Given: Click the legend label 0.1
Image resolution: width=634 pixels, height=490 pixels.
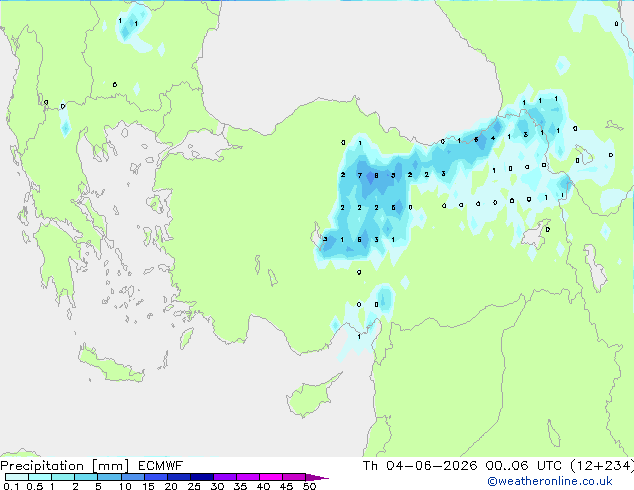Looking at the screenshot, I should coord(11,486).
